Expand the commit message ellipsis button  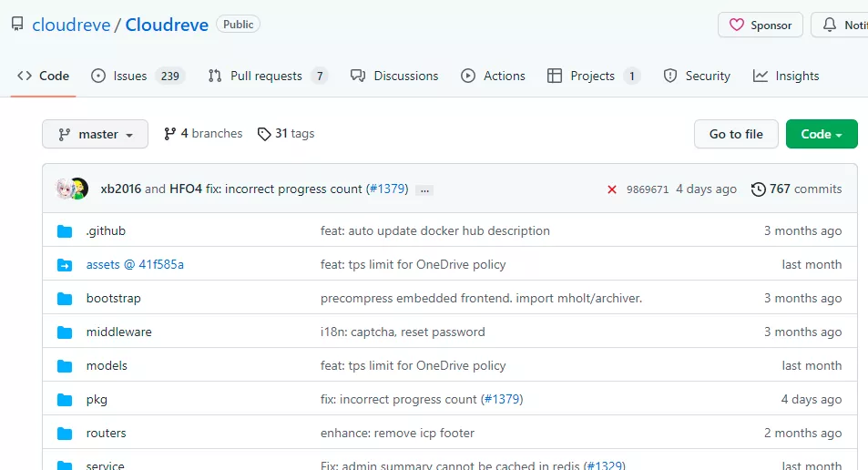pos(424,189)
